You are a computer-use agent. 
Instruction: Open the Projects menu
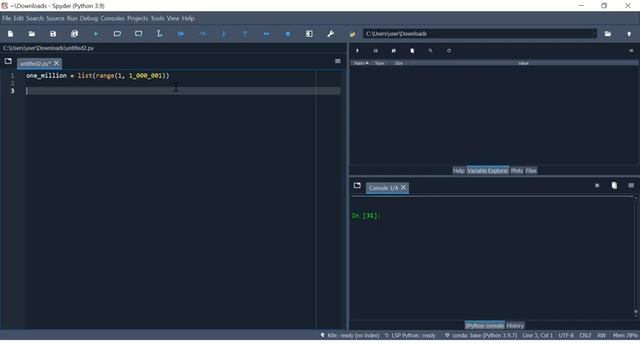pos(137,18)
